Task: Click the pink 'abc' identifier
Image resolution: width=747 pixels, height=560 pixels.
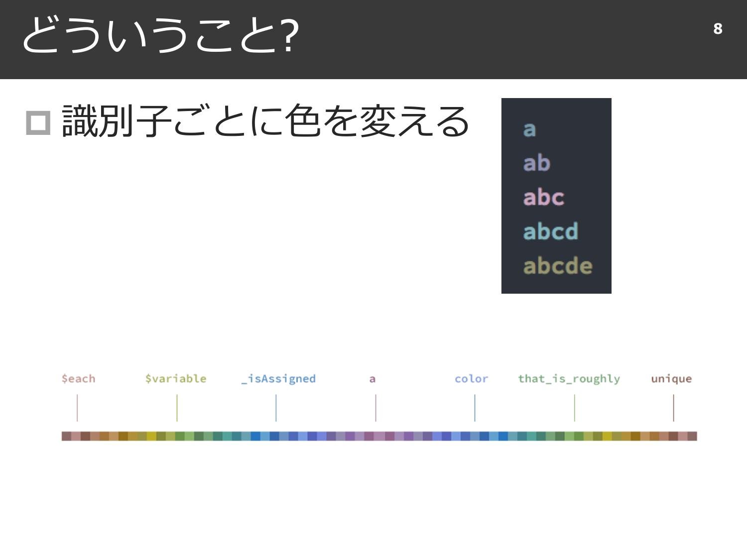Action: (x=543, y=197)
